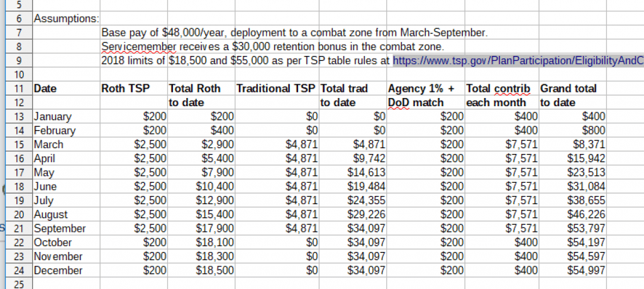Select the Traditional TSP heading cell
Image resolution: width=644 pixels, height=289 pixels.
(276, 89)
